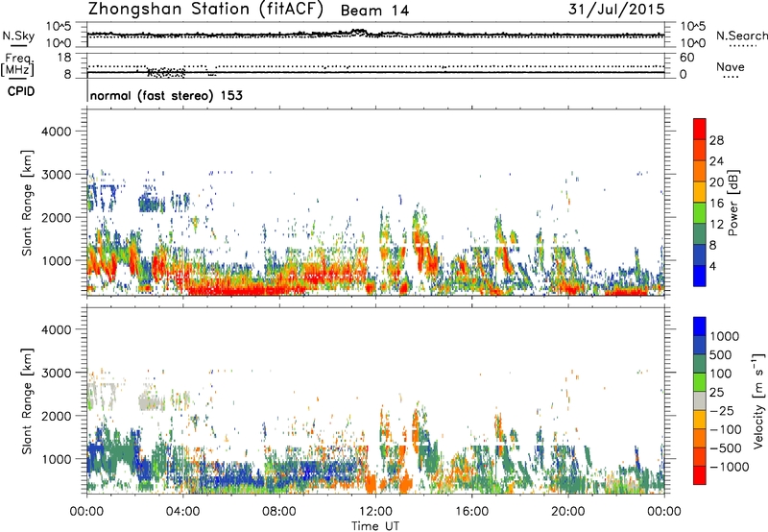Select the "normal (fast stereo) 153" text
The height and width of the screenshot is (532, 768).
(x=166, y=95)
